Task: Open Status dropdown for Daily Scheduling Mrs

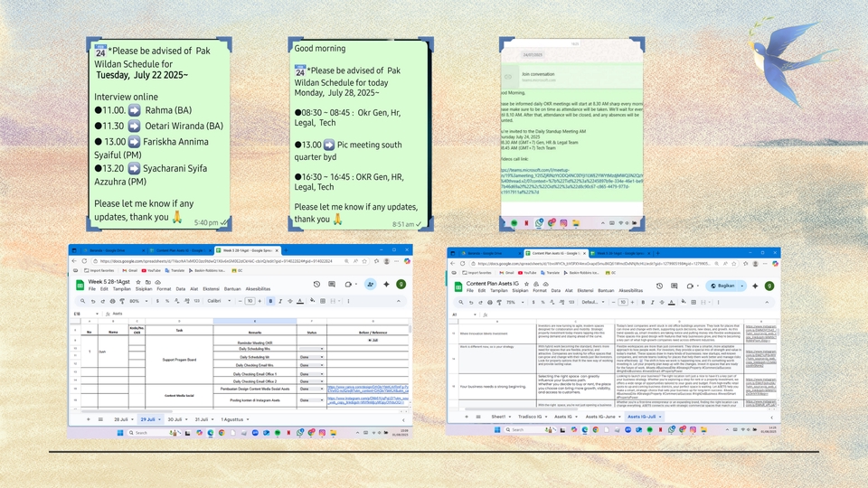Action: [x=322, y=348]
